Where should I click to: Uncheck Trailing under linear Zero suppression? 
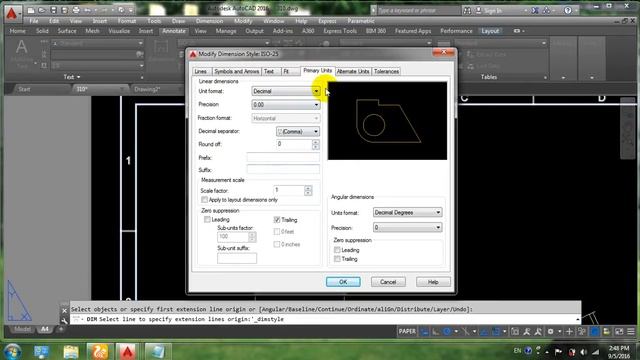pos(277,220)
